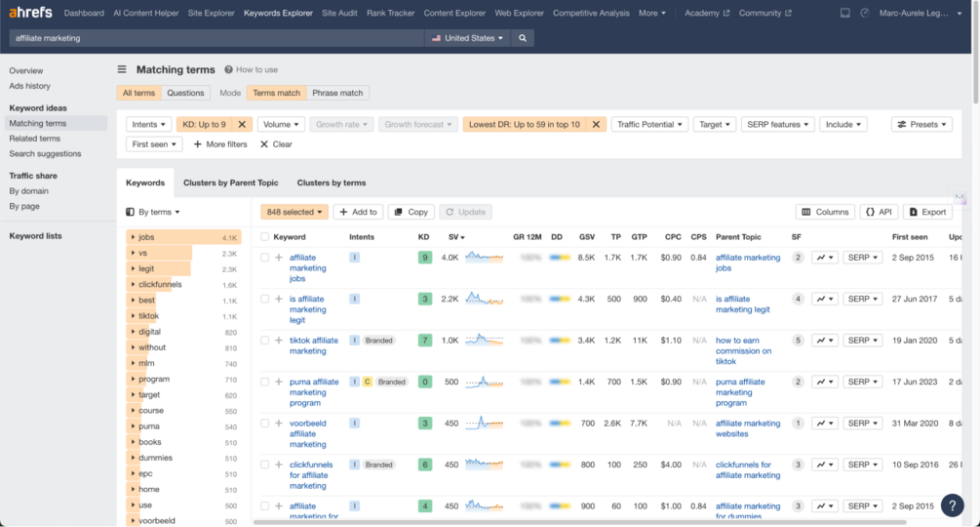Screen dimensions: 980x527
Task: Add affiliate marketing jobs keyword with plus
Action: pyautogui.click(x=279, y=258)
